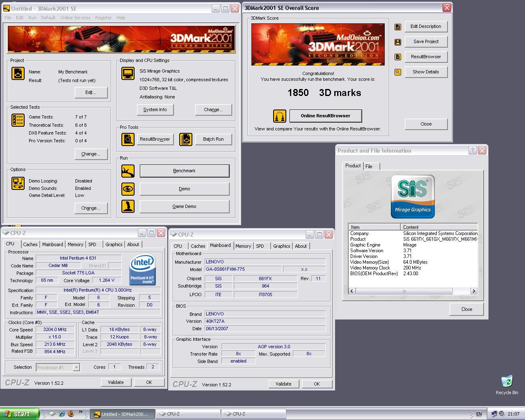The image size is (525, 420).
Task: Click scroll right arrow in product info list
Action: [474, 291]
